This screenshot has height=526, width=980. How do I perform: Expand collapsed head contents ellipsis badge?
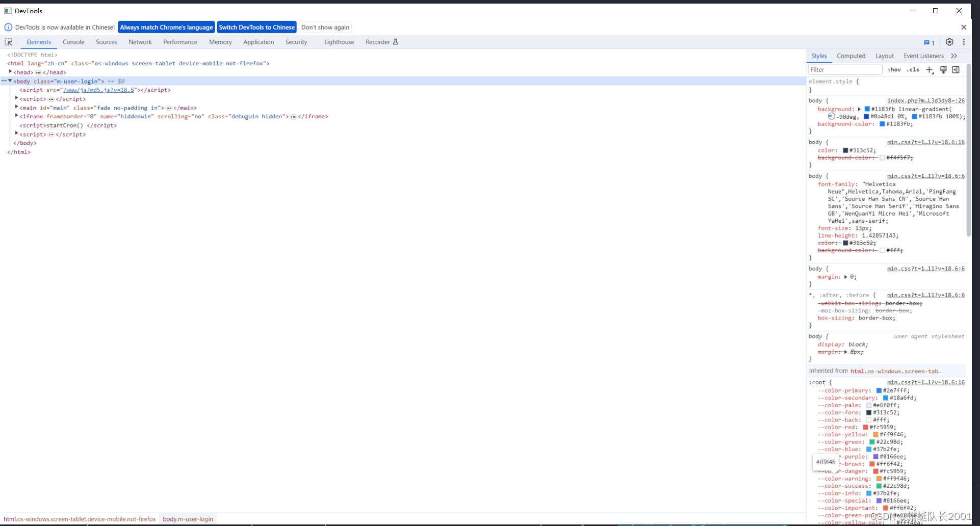[x=38, y=72]
